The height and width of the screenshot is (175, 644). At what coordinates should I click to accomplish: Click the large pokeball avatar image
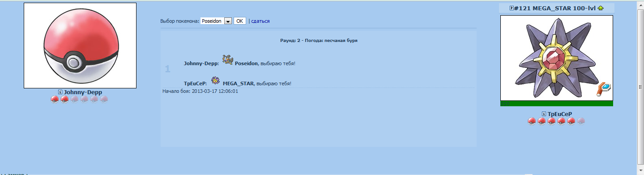(x=80, y=46)
